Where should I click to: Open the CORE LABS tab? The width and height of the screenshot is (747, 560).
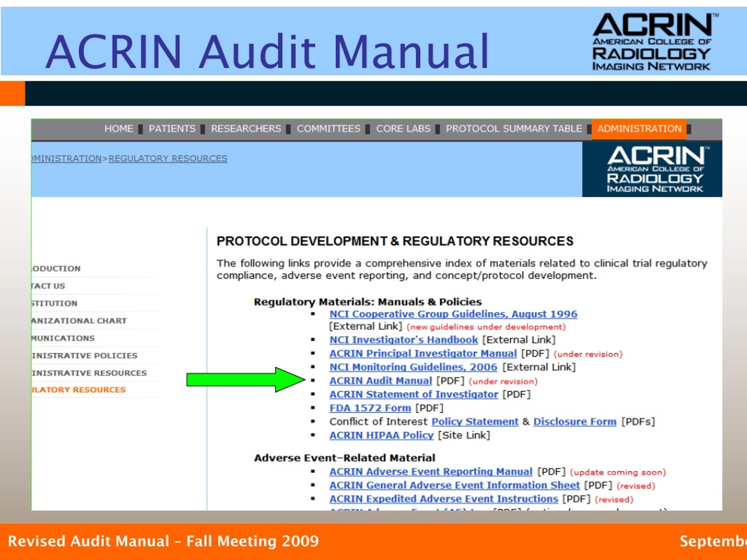[x=403, y=129]
